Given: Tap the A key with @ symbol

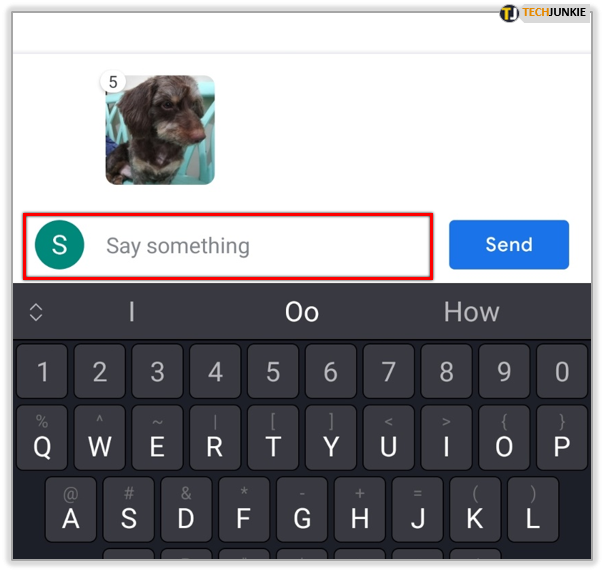Looking at the screenshot, I should 71,509.
